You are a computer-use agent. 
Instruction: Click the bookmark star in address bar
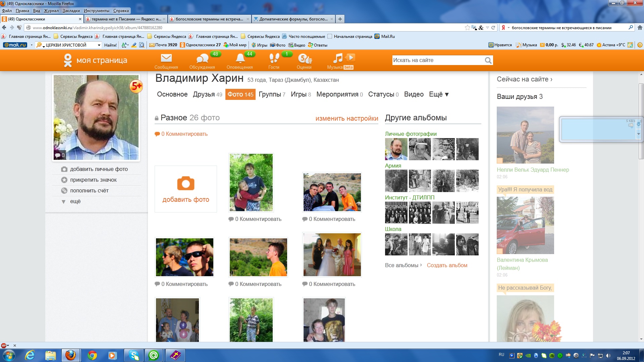pyautogui.click(x=467, y=28)
